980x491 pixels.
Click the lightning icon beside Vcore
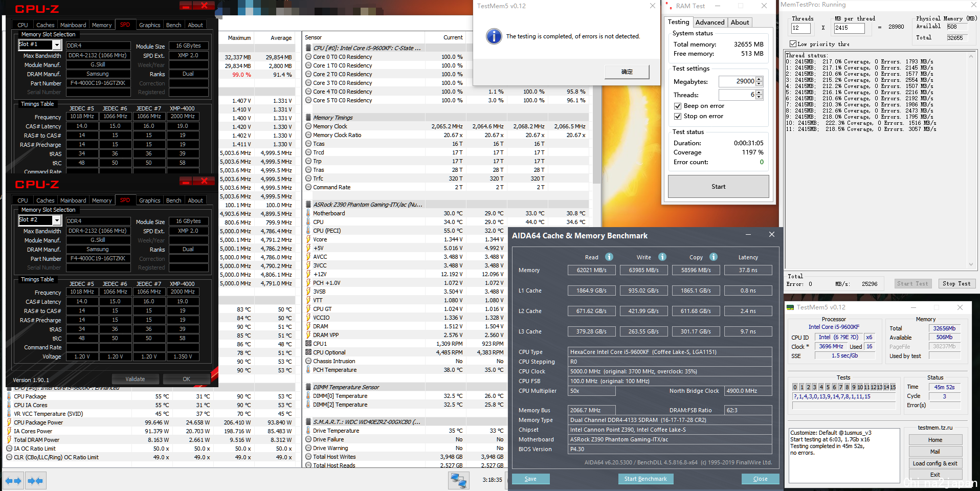coord(308,239)
